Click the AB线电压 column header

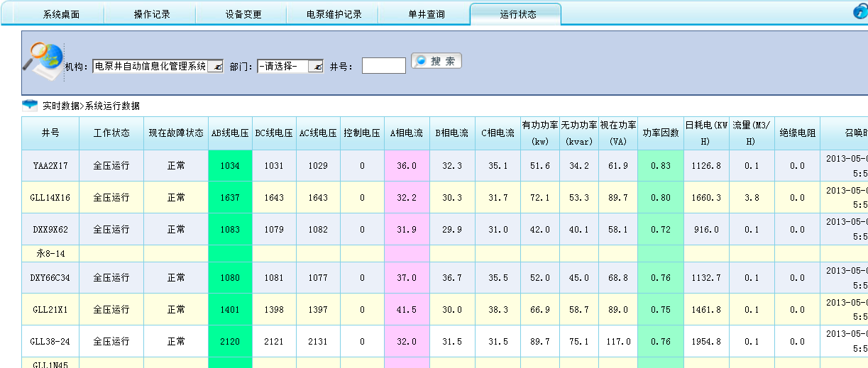click(x=230, y=133)
